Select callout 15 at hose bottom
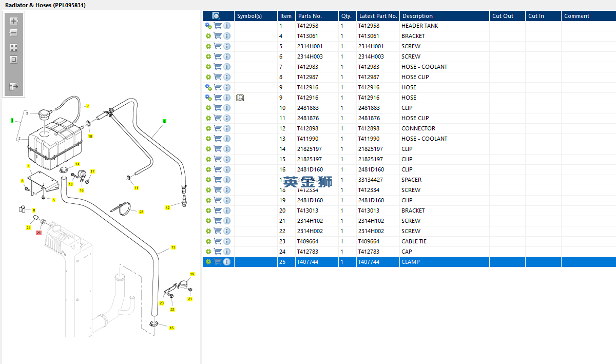 pos(171,328)
